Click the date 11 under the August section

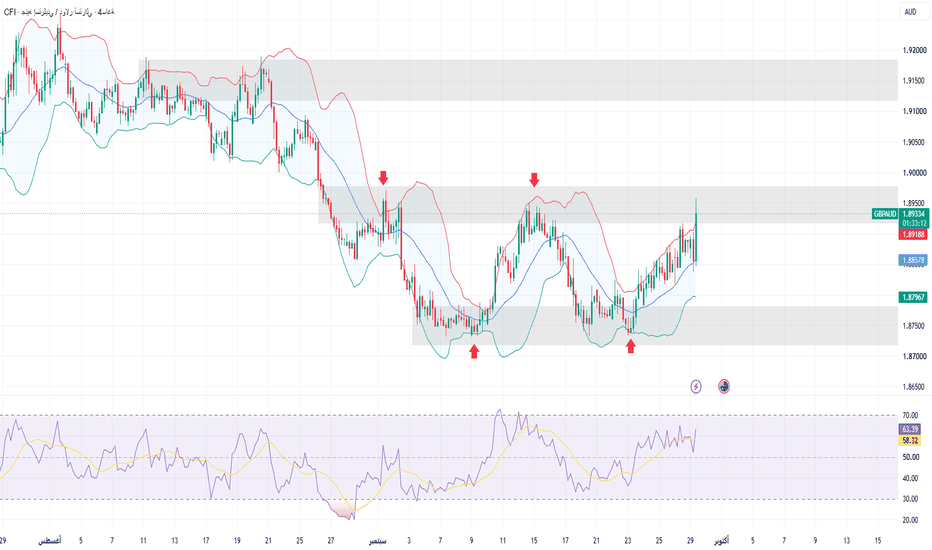[x=143, y=541]
